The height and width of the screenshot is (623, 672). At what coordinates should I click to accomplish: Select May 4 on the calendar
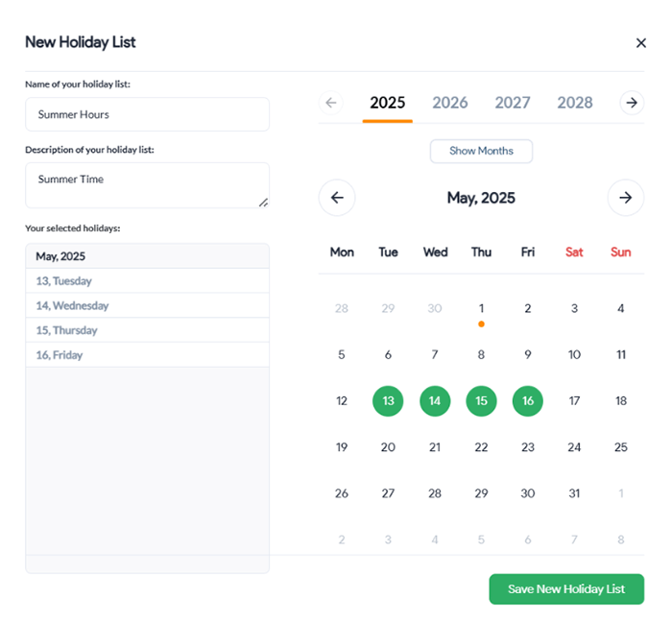coord(620,308)
